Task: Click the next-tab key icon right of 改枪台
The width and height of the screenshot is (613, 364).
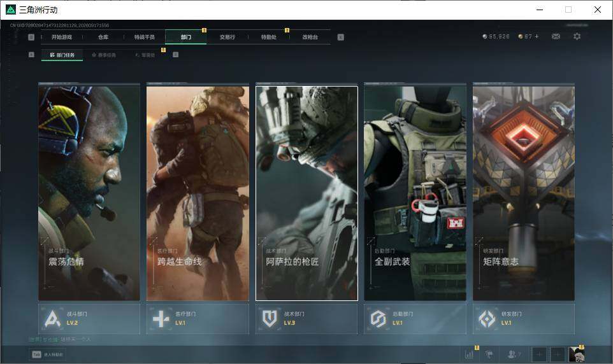Action: [340, 37]
